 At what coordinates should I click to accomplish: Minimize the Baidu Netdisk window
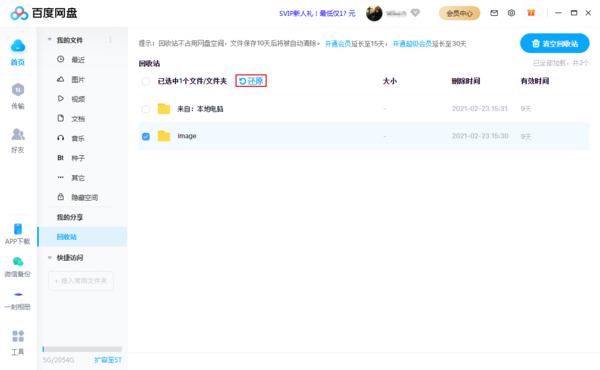point(558,13)
